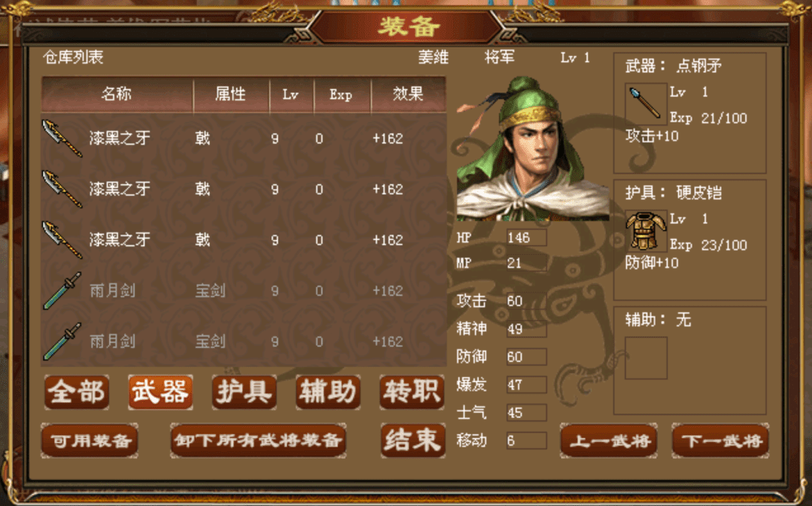Open the 辅助 accessories filter

coord(329,392)
